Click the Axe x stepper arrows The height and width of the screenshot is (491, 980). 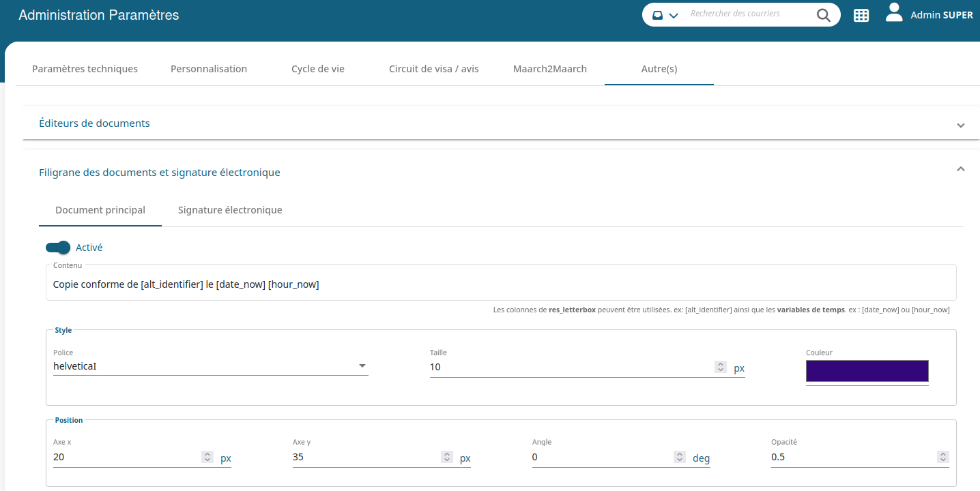point(207,458)
